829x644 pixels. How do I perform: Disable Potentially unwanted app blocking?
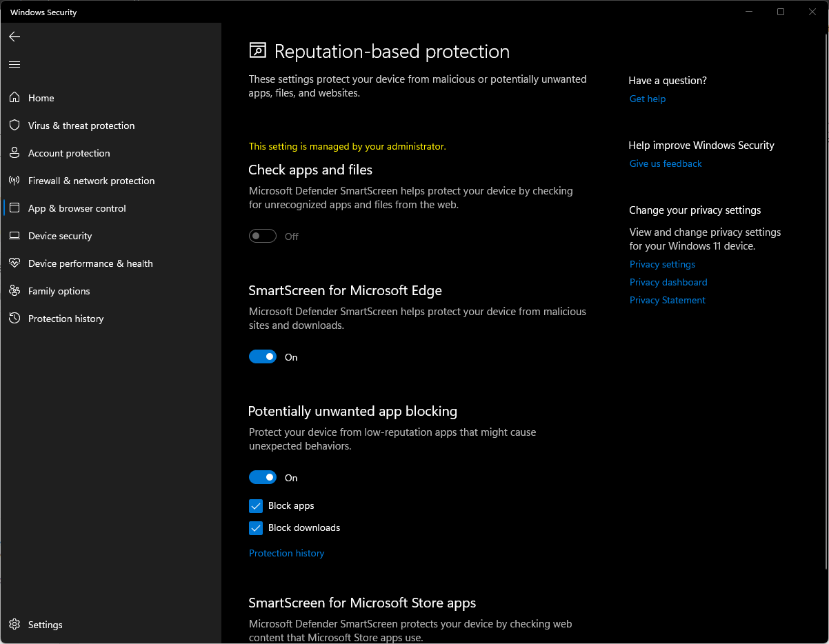(263, 477)
